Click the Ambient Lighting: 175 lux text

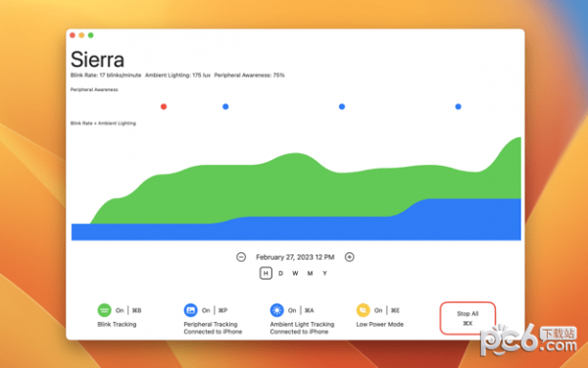pos(177,76)
